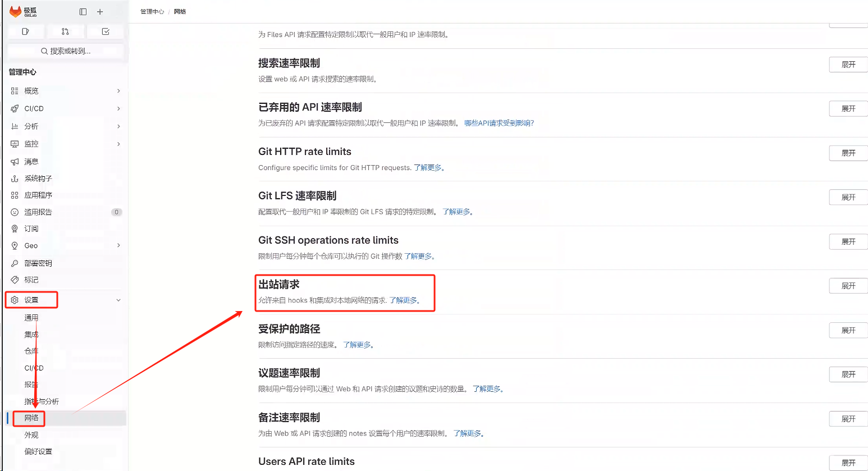Toggle the sidebar collapse icon
Image resolution: width=868 pixels, height=471 pixels.
point(83,12)
